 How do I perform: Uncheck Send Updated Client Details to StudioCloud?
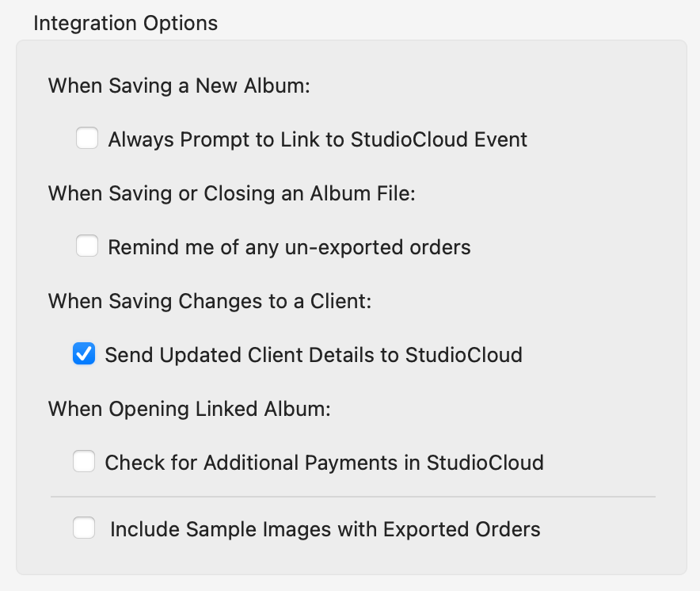[84, 354]
